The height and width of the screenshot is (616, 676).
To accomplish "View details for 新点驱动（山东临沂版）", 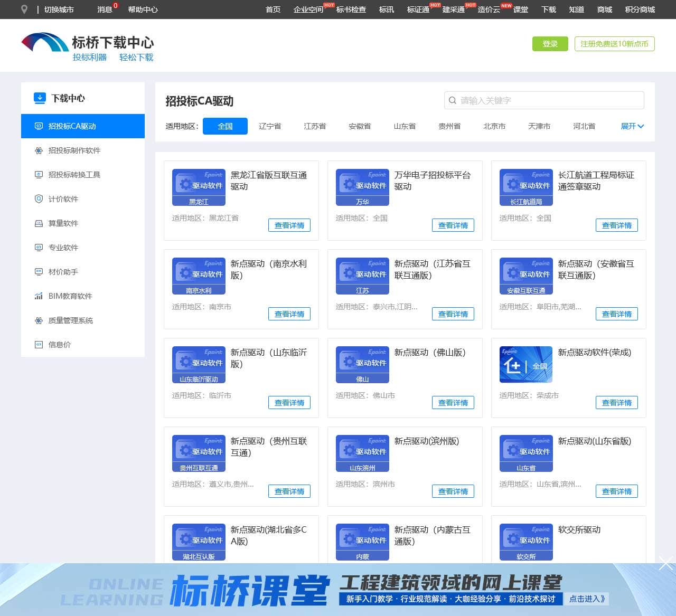I will (x=289, y=403).
